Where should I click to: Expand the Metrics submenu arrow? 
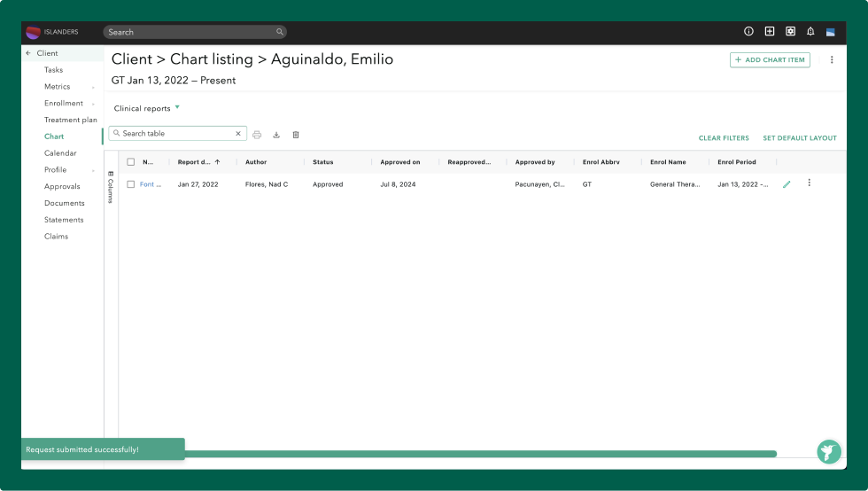[93, 88]
